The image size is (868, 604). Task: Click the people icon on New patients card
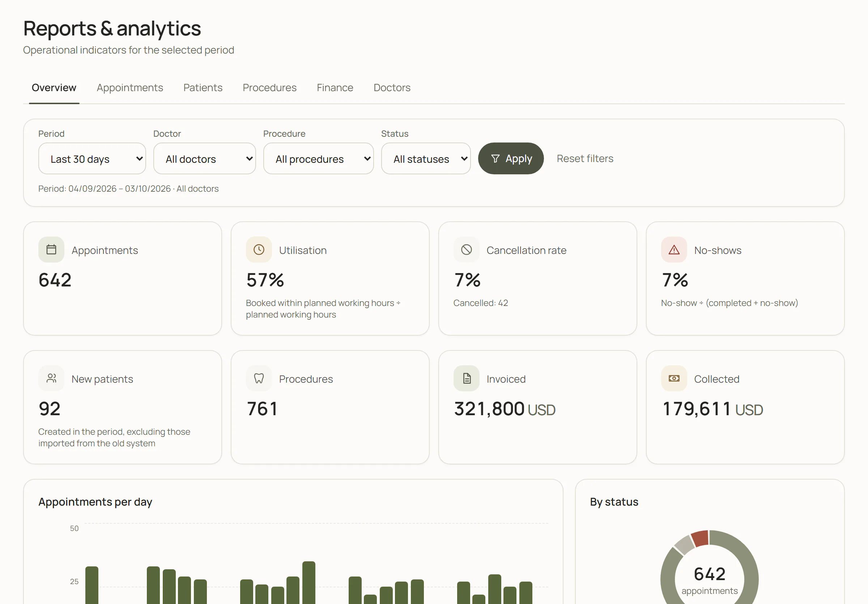51,378
